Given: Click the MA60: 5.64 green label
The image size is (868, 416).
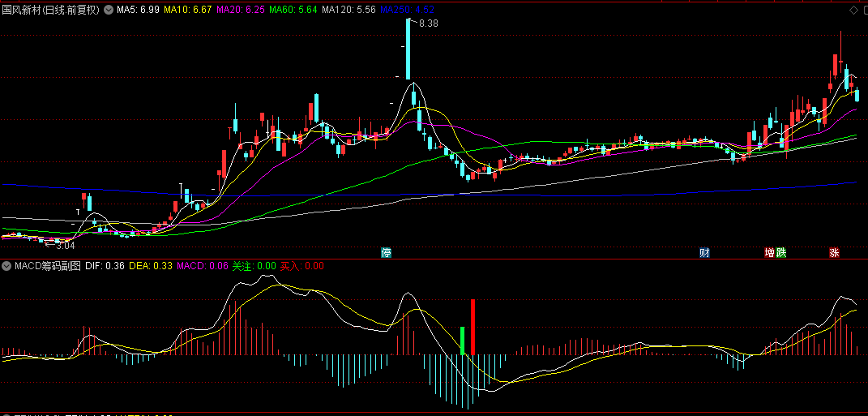Looking at the screenshot, I should click(294, 10).
